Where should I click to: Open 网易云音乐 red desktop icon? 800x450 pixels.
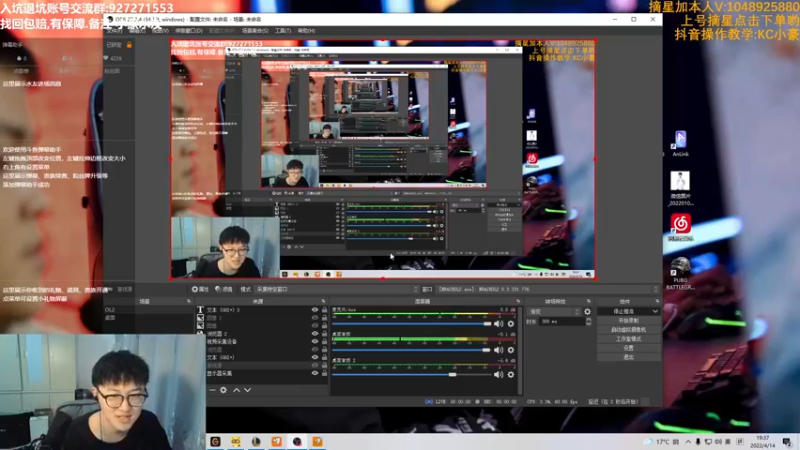[x=680, y=228]
